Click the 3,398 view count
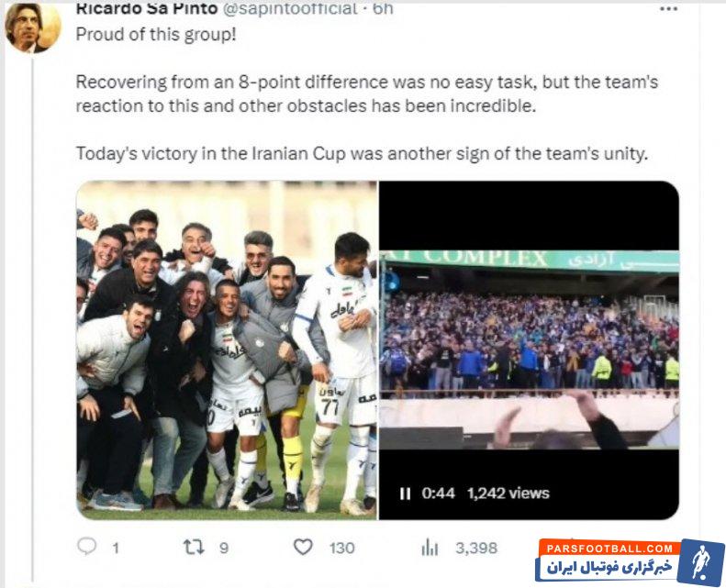 pos(476,549)
